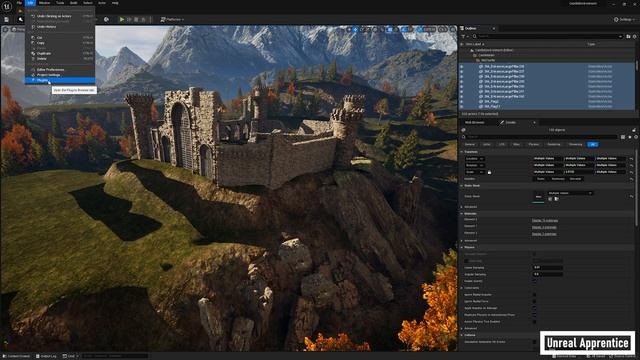Image resolution: width=640 pixels, height=360 pixels.
Task: Choose Duplicate from the Edit menu
Action: coord(60,53)
